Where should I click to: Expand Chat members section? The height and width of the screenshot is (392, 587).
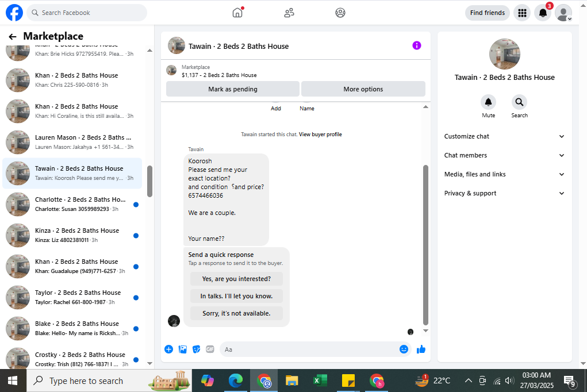pos(504,155)
